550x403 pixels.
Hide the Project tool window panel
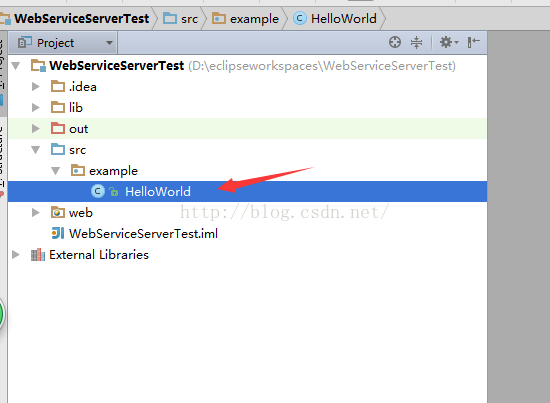click(x=474, y=42)
